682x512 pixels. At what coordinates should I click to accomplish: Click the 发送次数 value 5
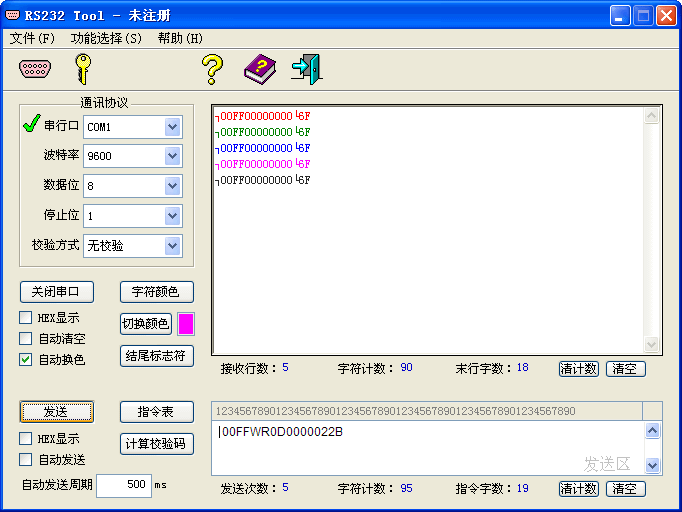285,488
